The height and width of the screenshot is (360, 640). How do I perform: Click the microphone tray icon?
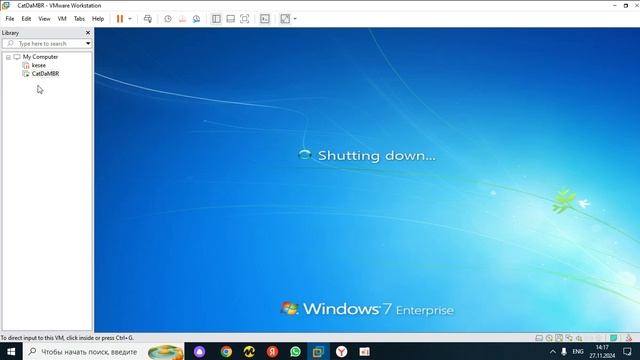click(564, 351)
